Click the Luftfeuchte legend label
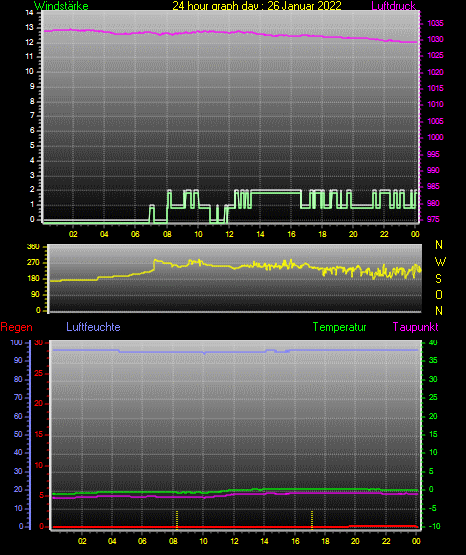The image size is (466, 555). 93,327
